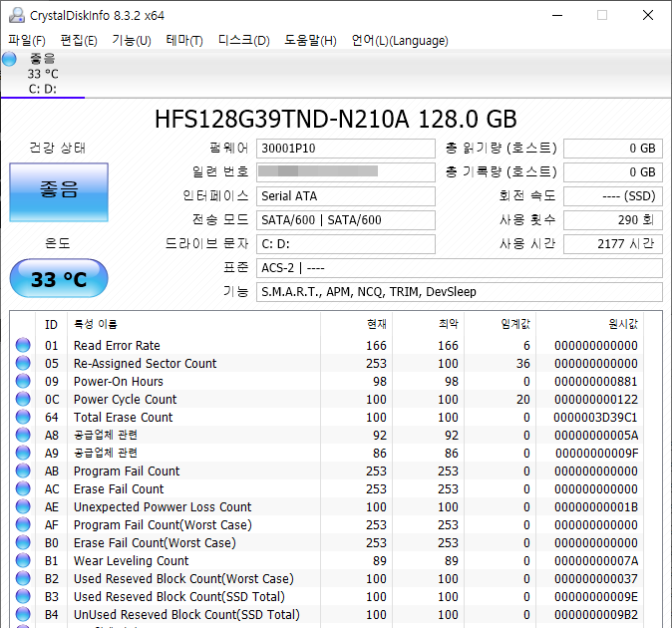Click status orb for Total Erase Count
Screen dimensions: 672x628
pyautogui.click(x=23, y=417)
